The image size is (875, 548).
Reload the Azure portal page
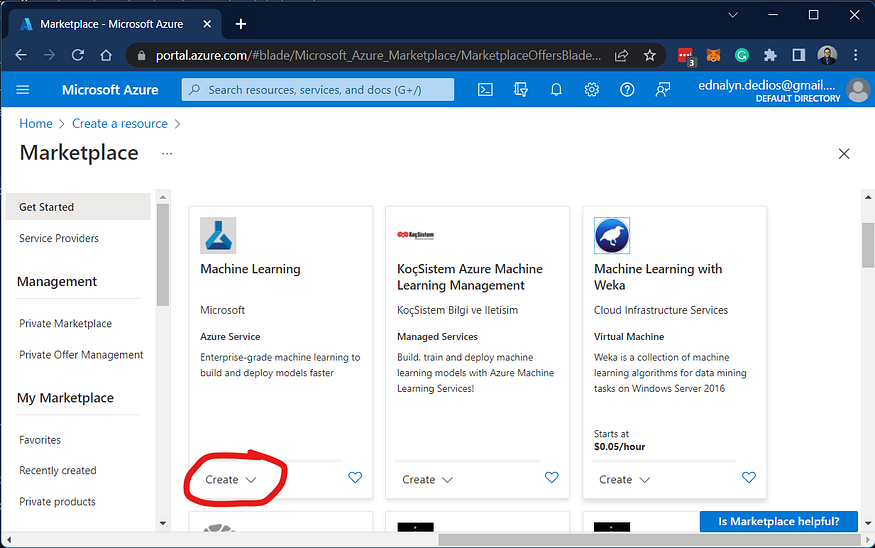[x=78, y=55]
